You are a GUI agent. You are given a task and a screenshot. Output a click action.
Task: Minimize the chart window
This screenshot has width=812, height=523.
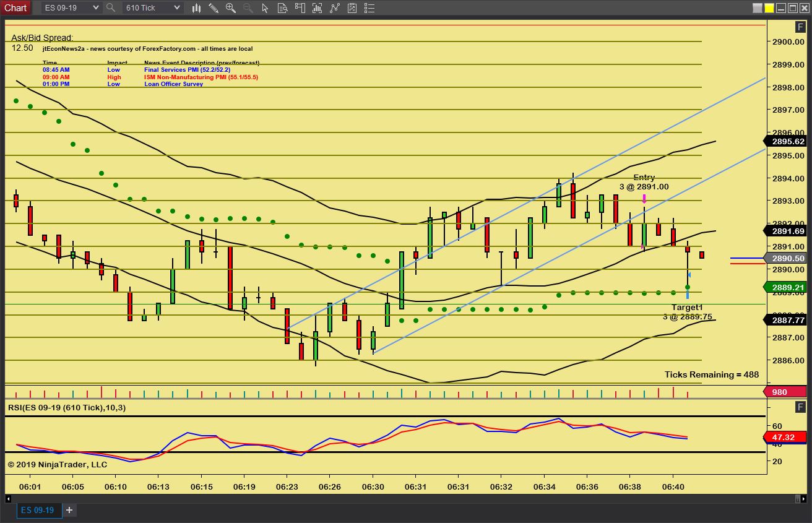pos(781,8)
